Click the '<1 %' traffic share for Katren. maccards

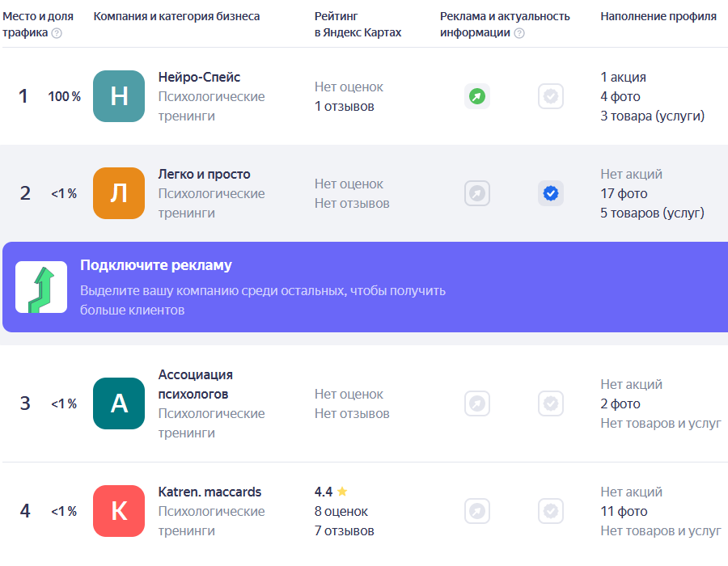(x=64, y=511)
